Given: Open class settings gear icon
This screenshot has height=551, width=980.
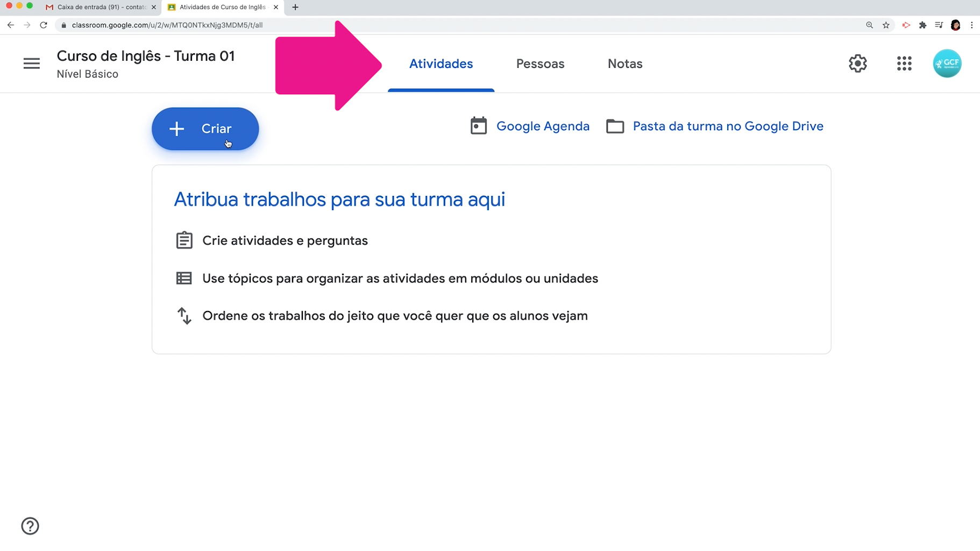Looking at the screenshot, I should tap(858, 63).
